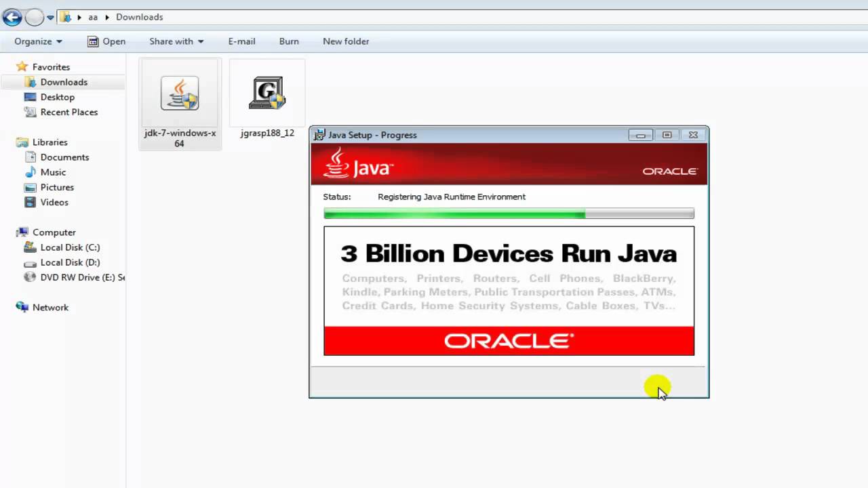Click the Documents library icon

30,157
